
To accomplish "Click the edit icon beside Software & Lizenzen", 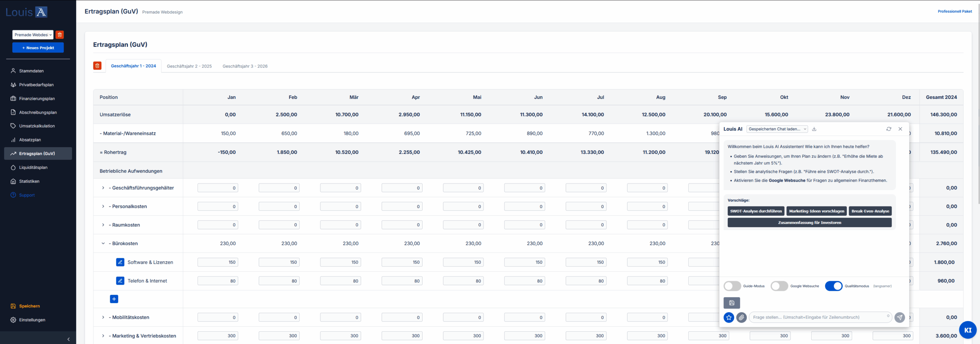I will point(120,262).
